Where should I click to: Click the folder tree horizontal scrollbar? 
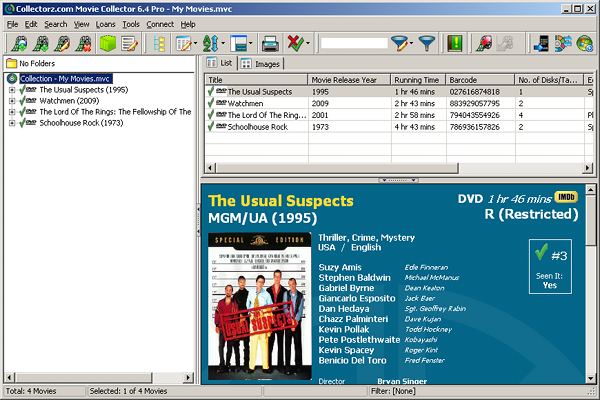(99, 378)
